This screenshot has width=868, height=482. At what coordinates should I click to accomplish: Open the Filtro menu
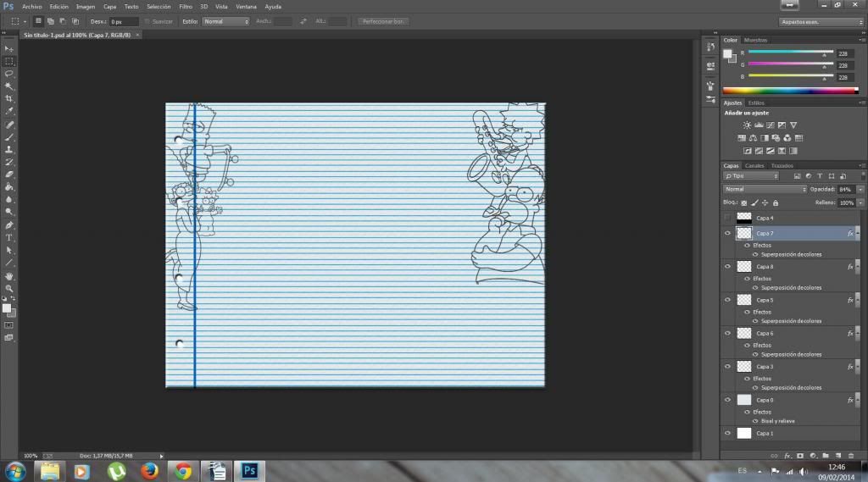point(186,6)
